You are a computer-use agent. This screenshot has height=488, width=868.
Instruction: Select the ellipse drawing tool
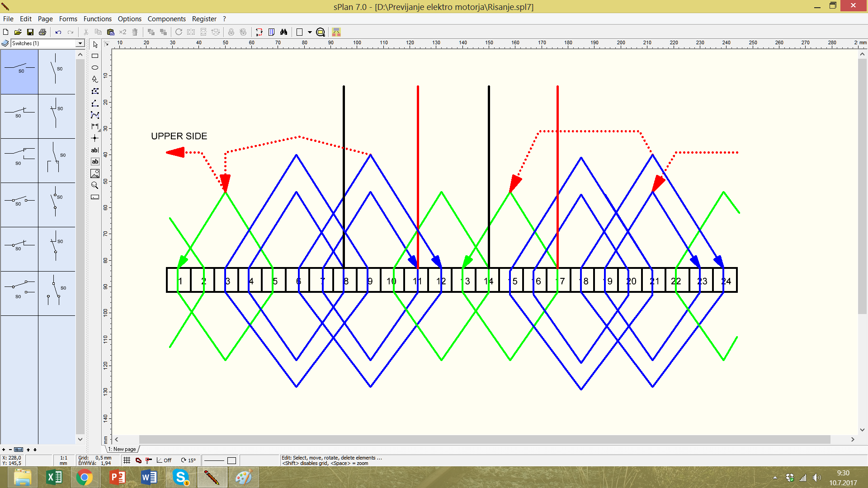pos(95,67)
